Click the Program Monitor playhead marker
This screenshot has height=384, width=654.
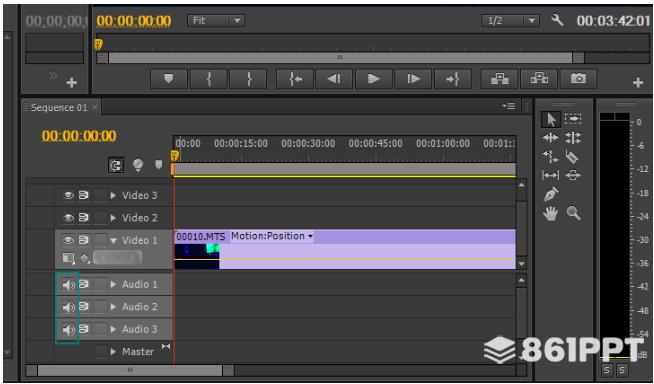pos(98,44)
